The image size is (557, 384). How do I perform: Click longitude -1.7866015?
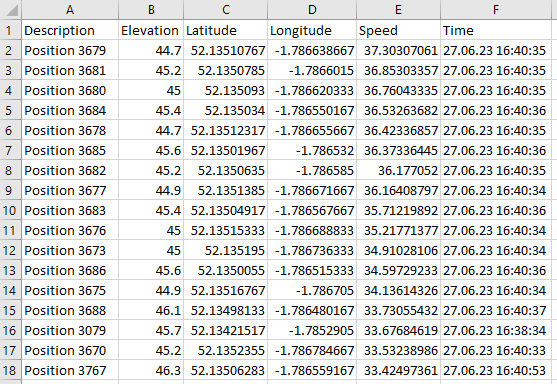[312, 70]
